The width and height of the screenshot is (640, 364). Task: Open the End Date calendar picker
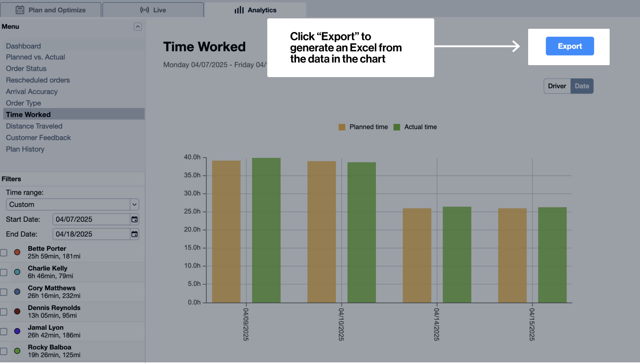tap(134, 234)
